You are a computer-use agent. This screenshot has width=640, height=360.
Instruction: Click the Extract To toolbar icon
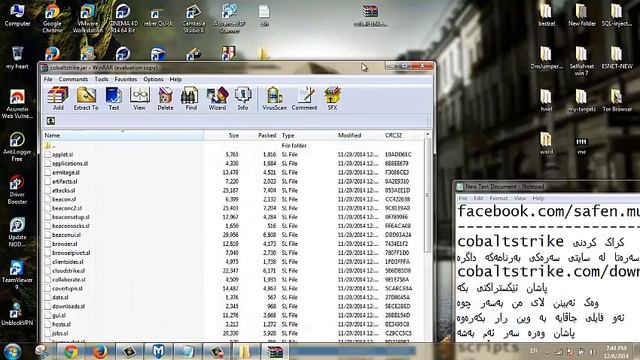[86, 98]
